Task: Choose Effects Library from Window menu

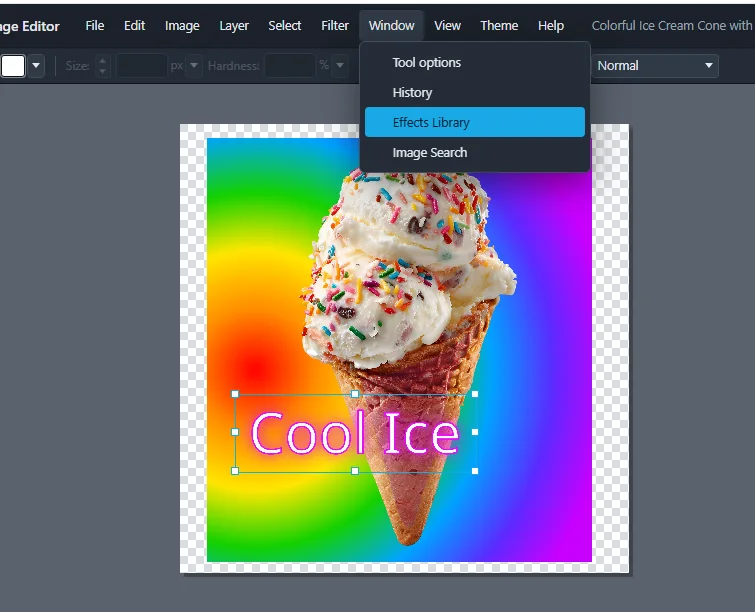Action: point(475,122)
